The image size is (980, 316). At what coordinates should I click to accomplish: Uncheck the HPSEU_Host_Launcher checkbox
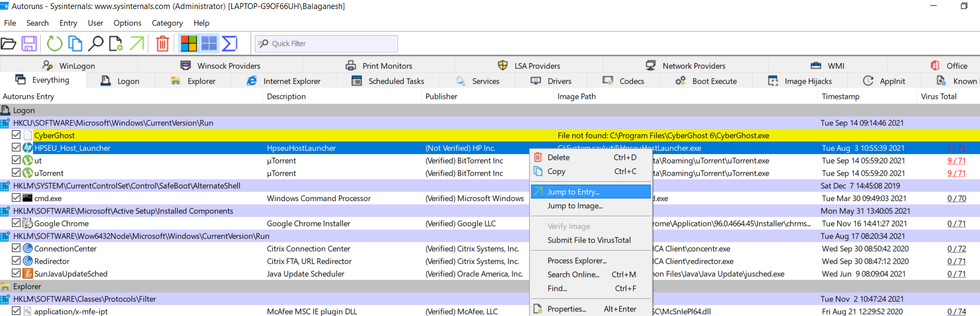[x=16, y=148]
